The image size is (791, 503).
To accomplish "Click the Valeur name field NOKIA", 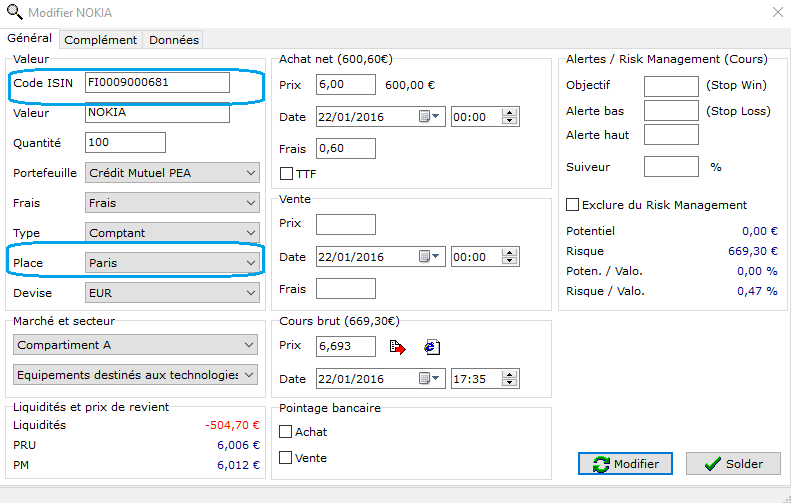I will pyautogui.click(x=157, y=113).
